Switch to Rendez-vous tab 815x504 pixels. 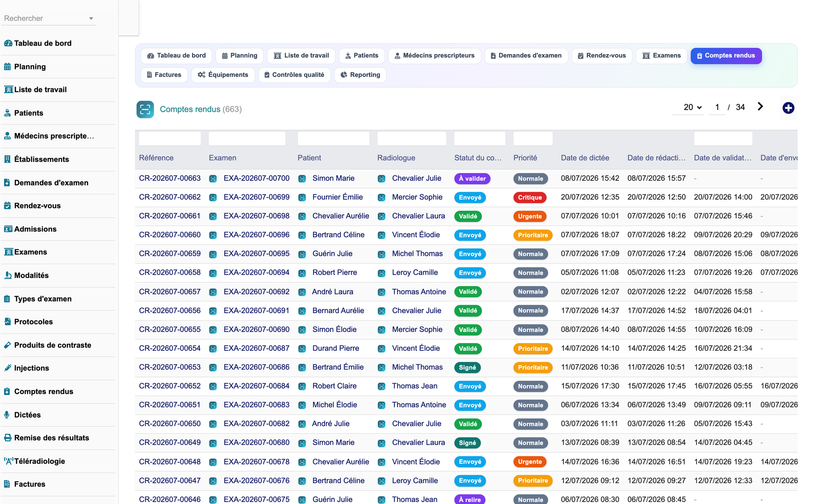tap(601, 56)
